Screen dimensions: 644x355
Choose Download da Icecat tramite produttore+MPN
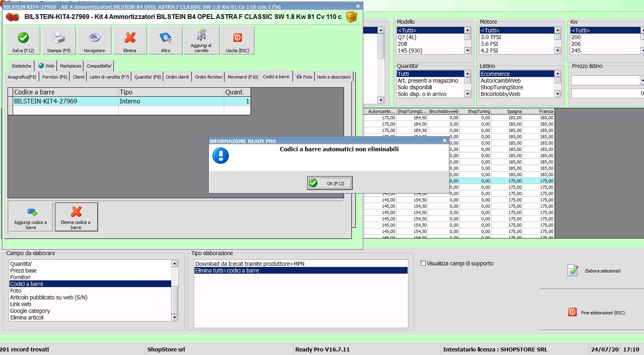coord(301,264)
